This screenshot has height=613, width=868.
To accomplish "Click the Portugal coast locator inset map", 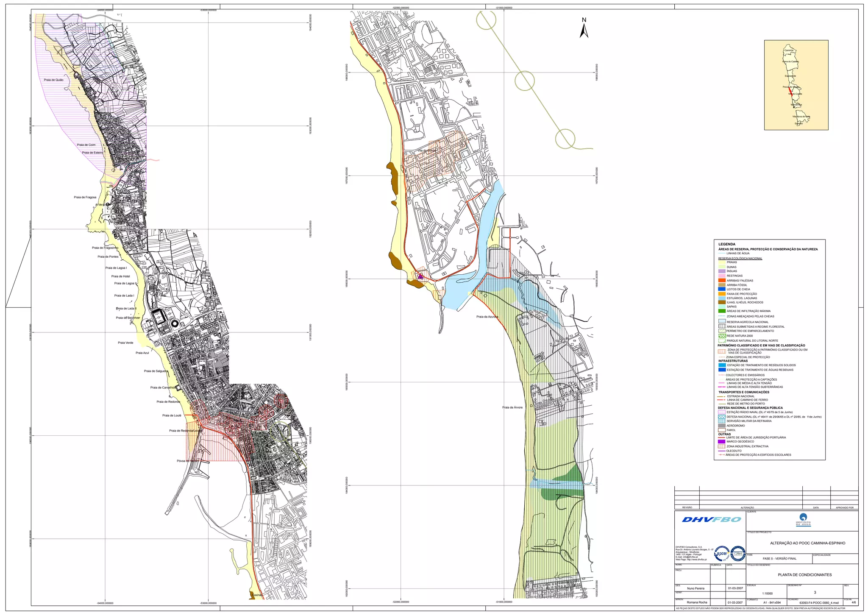I will [x=796, y=85].
